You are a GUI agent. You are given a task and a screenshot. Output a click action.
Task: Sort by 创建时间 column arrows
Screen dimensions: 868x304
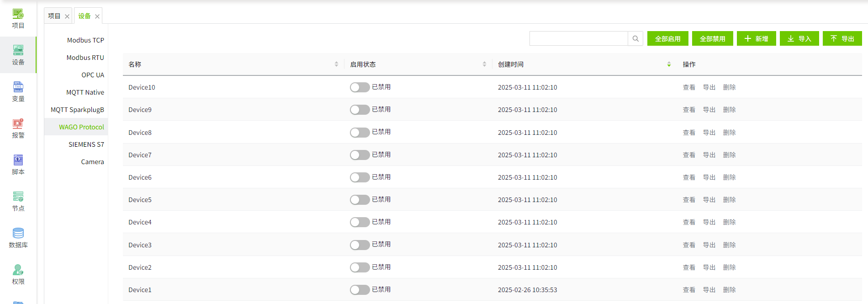669,64
